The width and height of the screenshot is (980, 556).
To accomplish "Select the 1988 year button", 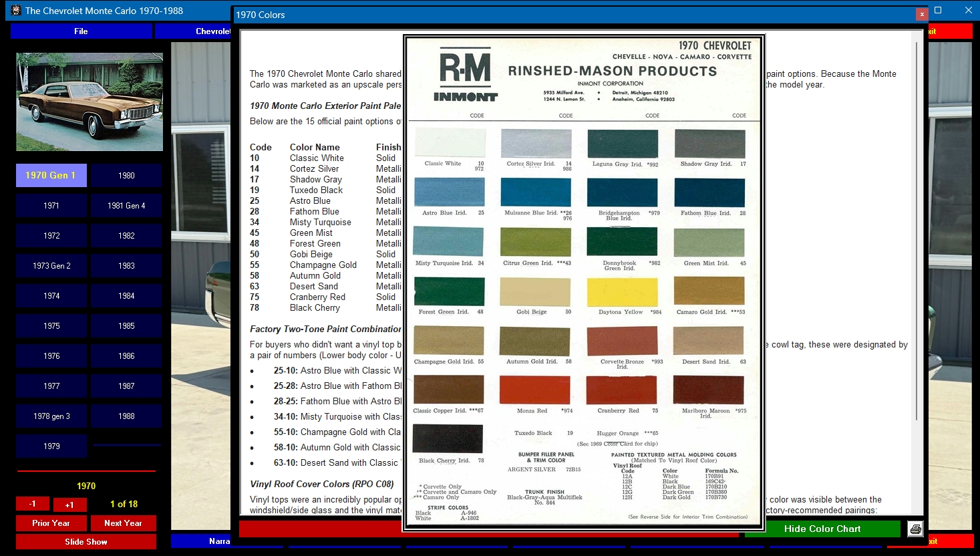I will [x=126, y=416].
